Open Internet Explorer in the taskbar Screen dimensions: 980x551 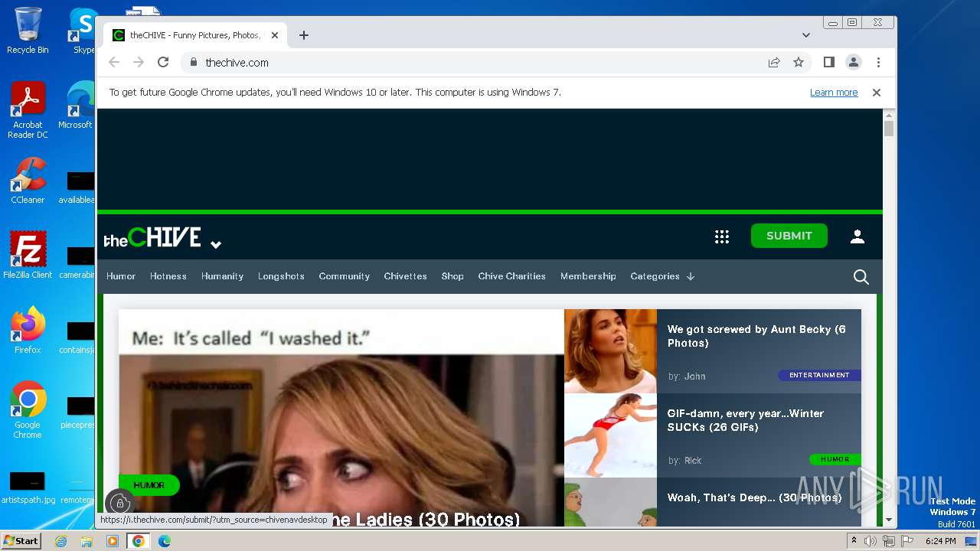click(x=61, y=541)
